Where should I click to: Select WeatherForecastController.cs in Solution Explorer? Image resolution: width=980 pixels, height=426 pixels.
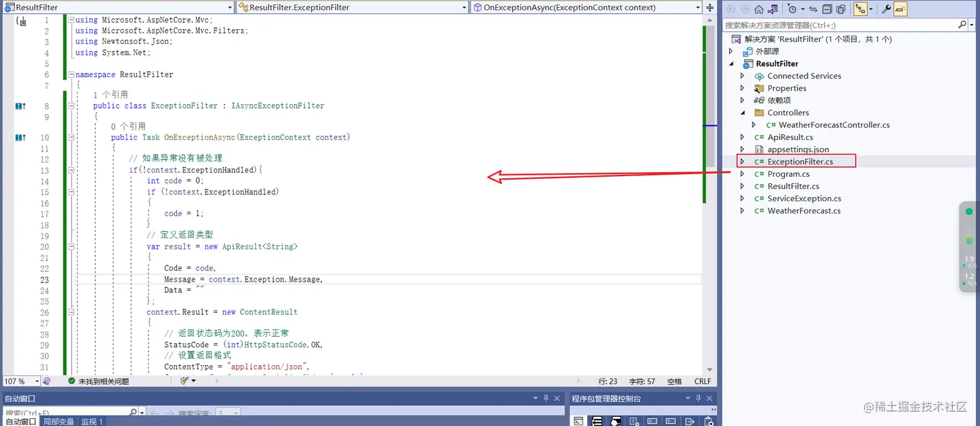coord(834,125)
